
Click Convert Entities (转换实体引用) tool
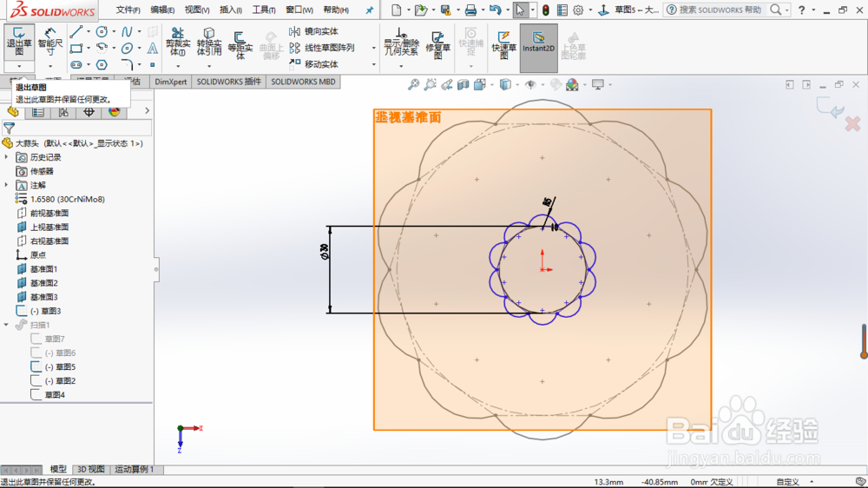(x=208, y=42)
